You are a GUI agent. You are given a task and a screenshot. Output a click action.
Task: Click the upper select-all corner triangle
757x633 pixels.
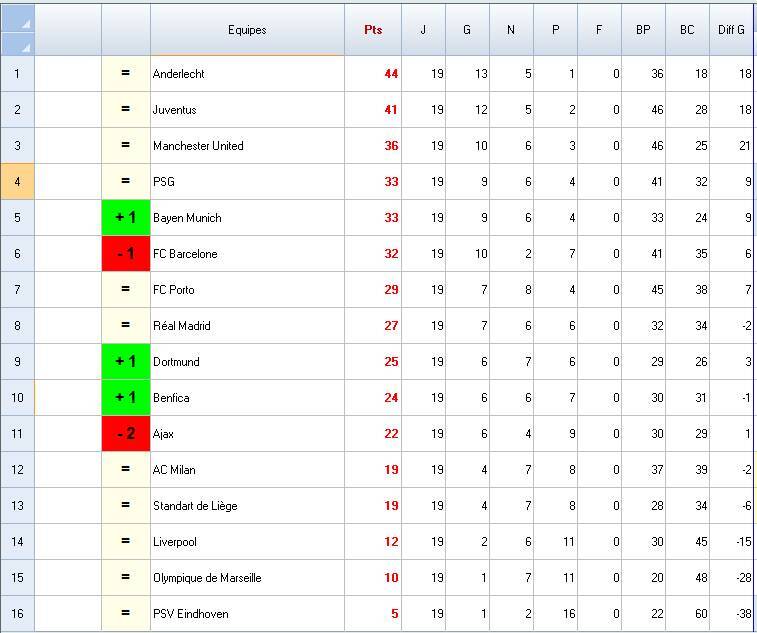click(25, 22)
